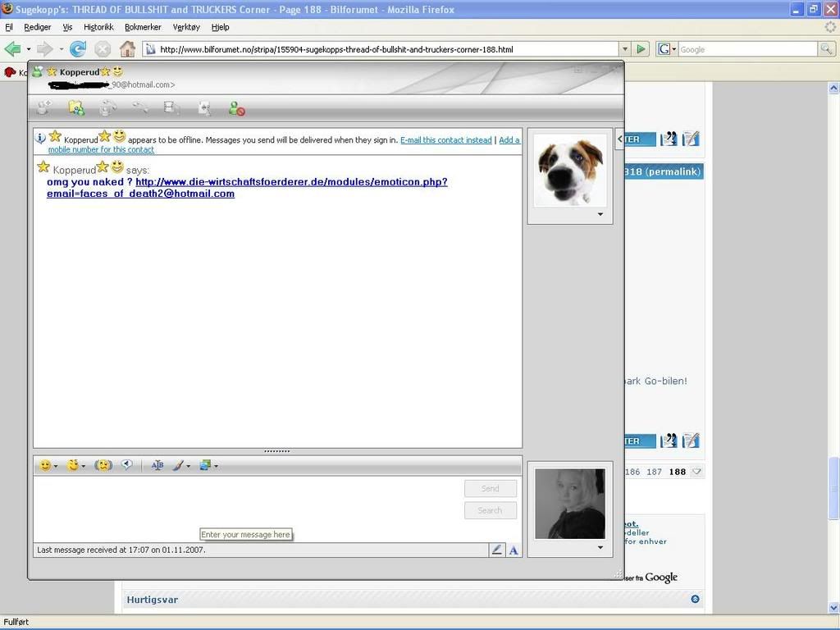Screen dimensions: 840x630
Task: Open the font change icon
Action: 157,465
